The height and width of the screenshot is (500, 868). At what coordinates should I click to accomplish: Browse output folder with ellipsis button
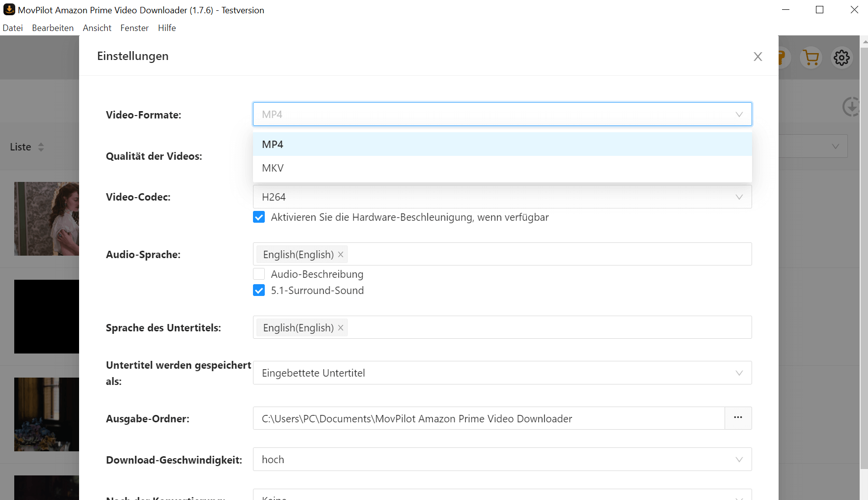pos(738,418)
